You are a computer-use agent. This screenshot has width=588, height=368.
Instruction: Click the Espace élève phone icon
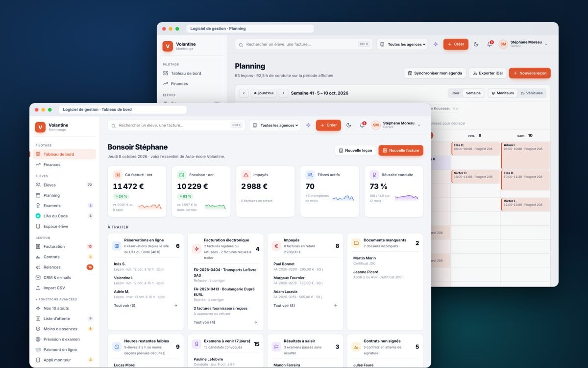coord(38,226)
